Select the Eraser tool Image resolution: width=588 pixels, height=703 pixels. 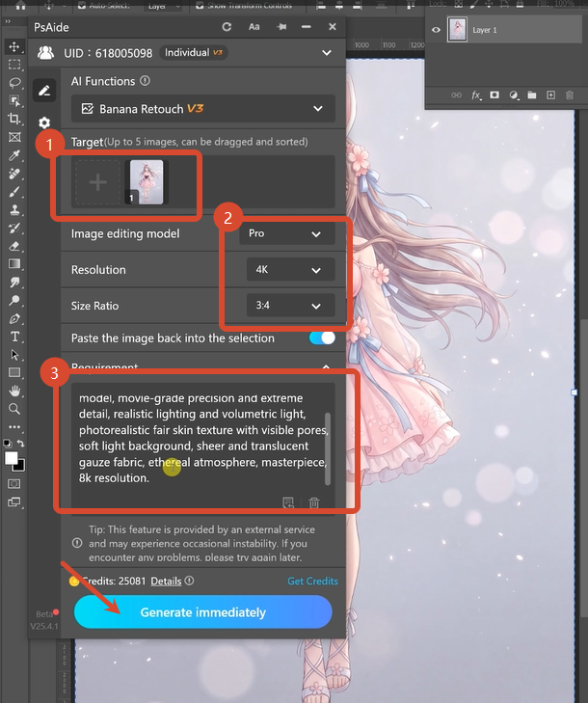(x=14, y=246)
